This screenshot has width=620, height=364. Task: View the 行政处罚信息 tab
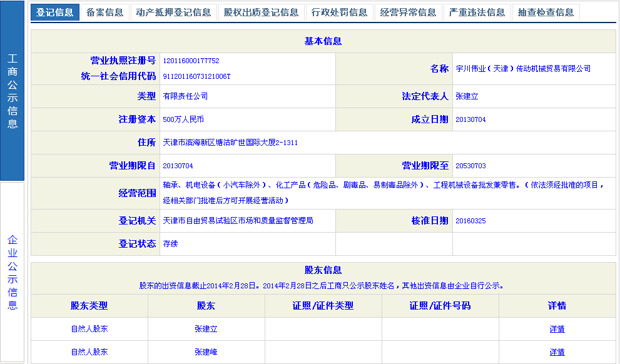[x=339, y=12]
